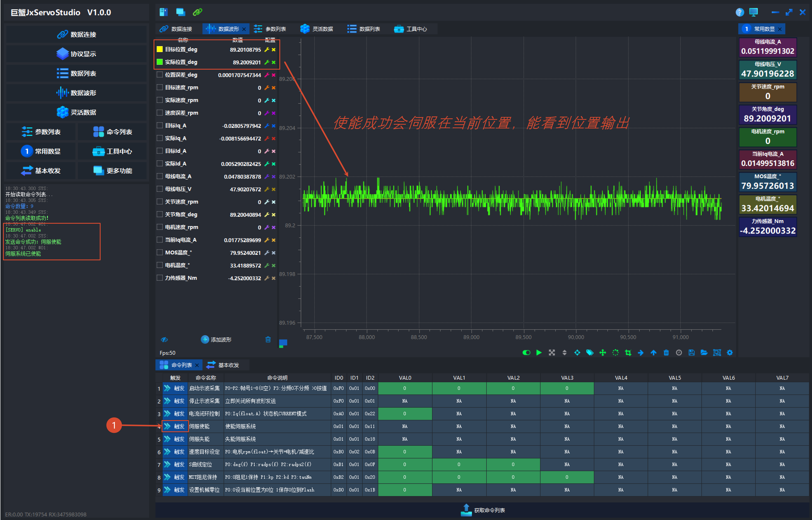Click the up-down arrows icon below chart
812x520 pixels.
point(564,353)
